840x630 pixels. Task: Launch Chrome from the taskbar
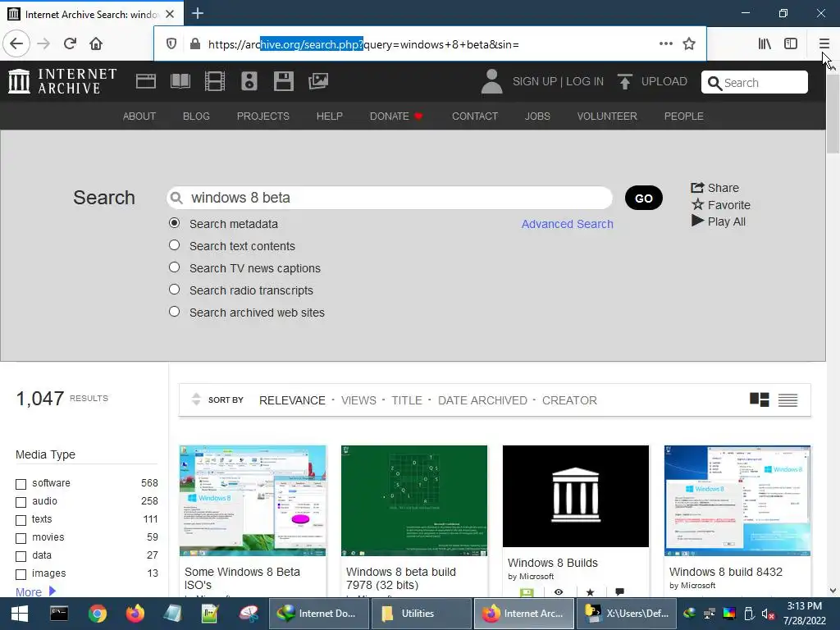coord(98,614)
